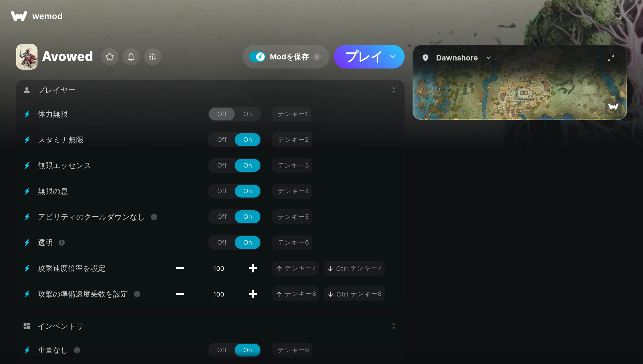Open notifications bell icon for Avowed

pos(131,57)
